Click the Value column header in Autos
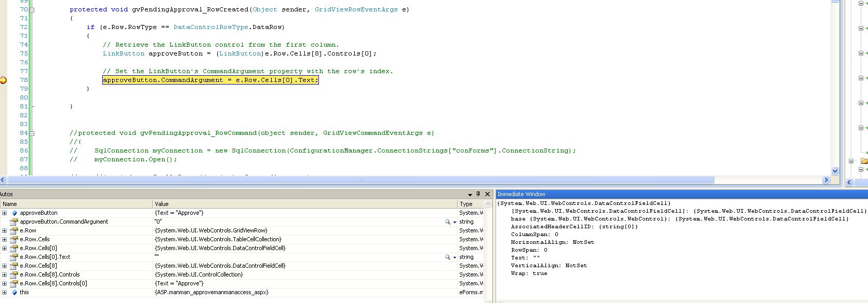This screenshot has height=303, width=868. 305,204
